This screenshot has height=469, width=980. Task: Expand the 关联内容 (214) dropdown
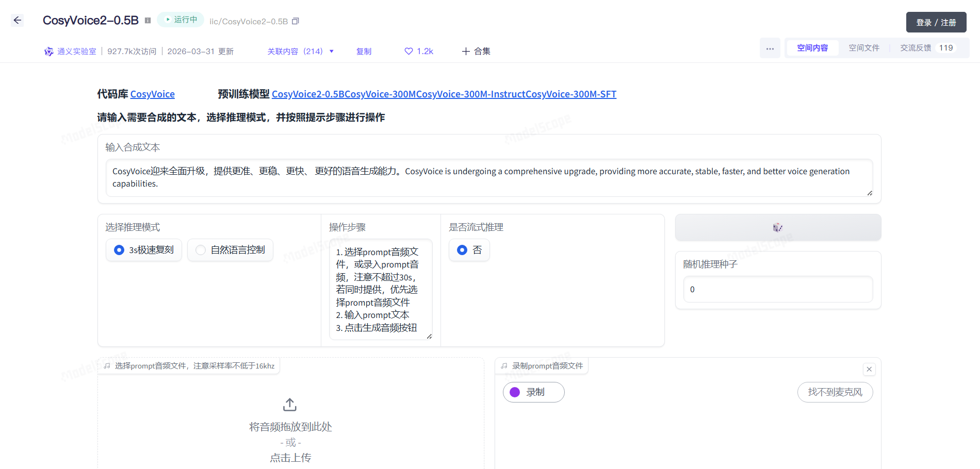point(301,52)
